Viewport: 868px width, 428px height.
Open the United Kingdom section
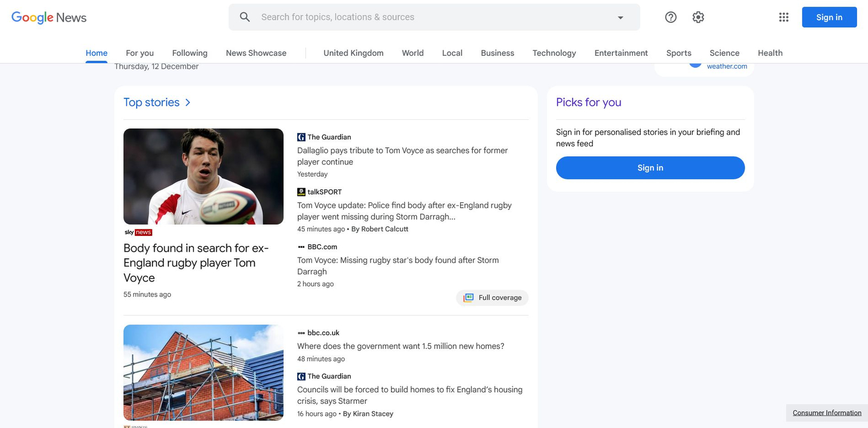click(x=354, y=53)
